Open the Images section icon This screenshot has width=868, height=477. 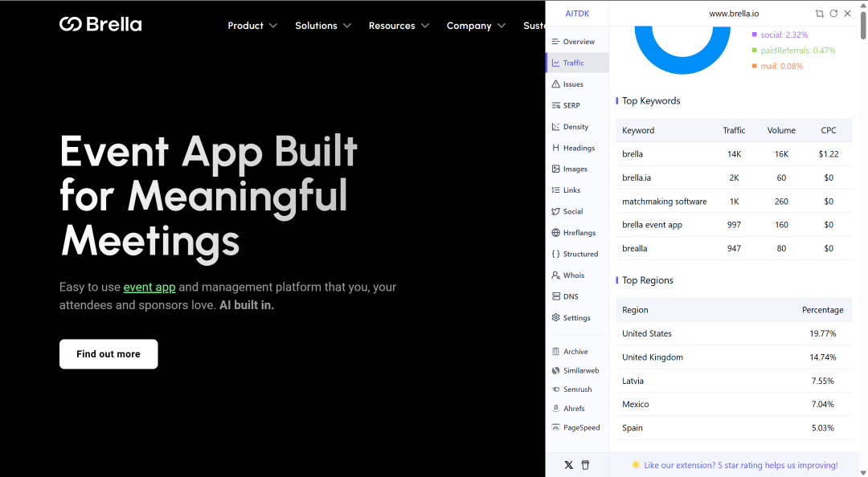click(556, 169)
